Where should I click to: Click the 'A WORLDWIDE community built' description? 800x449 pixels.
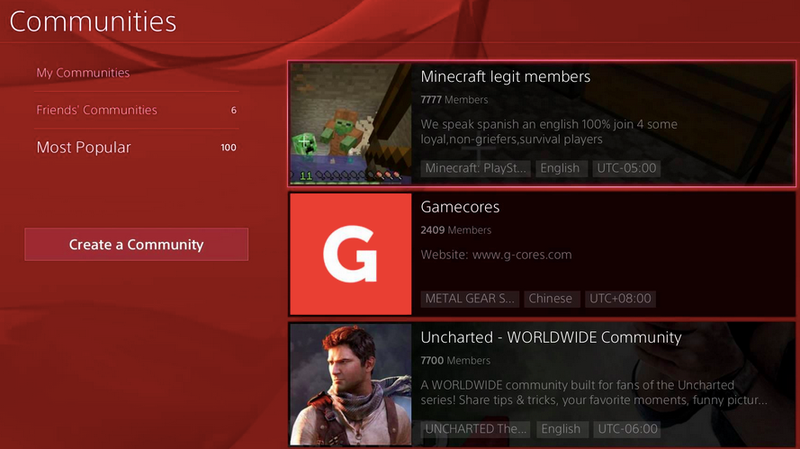594,392
